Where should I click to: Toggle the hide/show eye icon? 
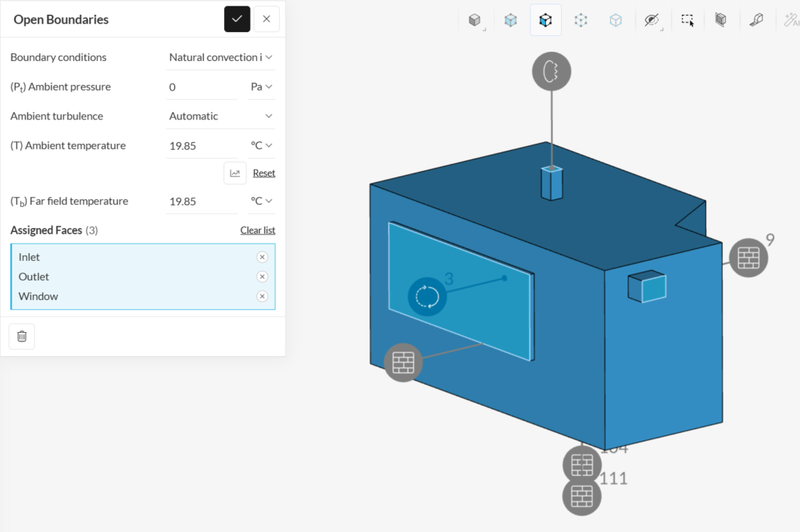651,20
